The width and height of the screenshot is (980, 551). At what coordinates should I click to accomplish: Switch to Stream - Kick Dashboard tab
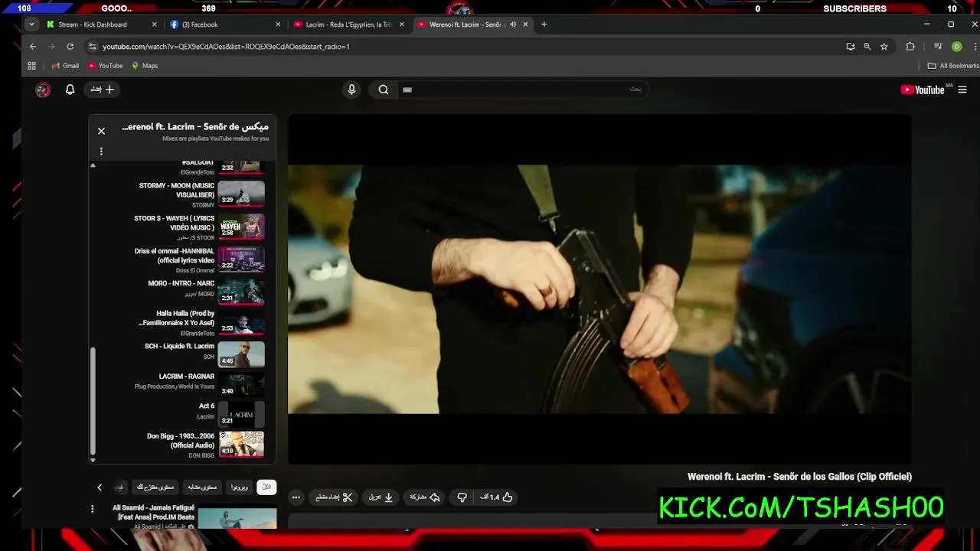[x=102, y=24]
